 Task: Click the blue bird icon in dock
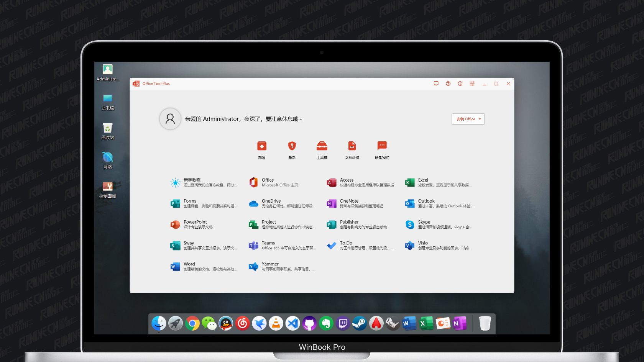(x=260, y=323)
